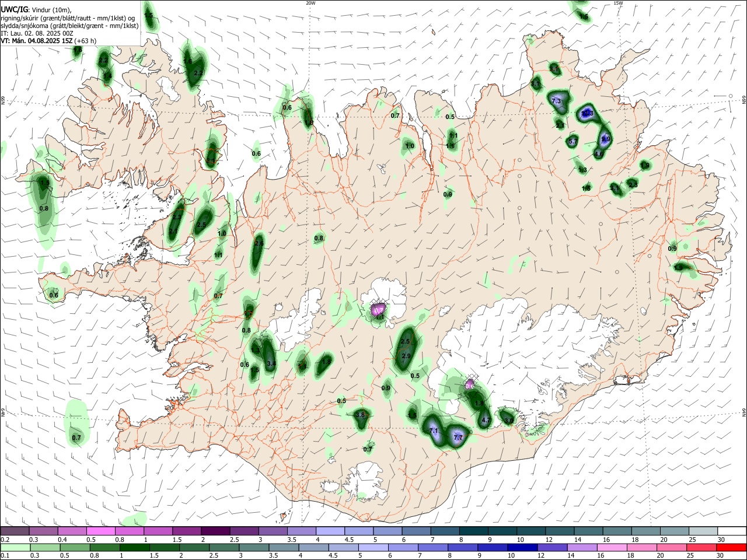Click the 5.7 precipitation value label
The image size is (747, 560).
[x=573, y=141]
